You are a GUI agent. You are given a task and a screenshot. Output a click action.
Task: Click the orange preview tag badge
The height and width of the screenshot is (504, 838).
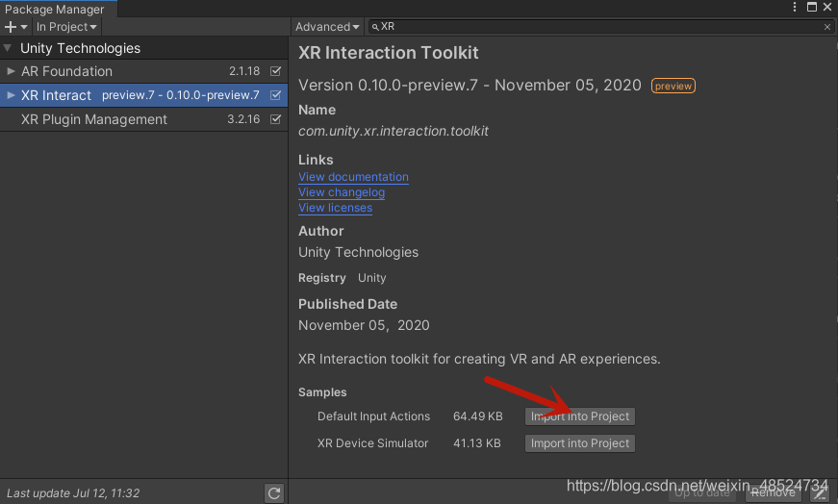click(x=673, y=86)
